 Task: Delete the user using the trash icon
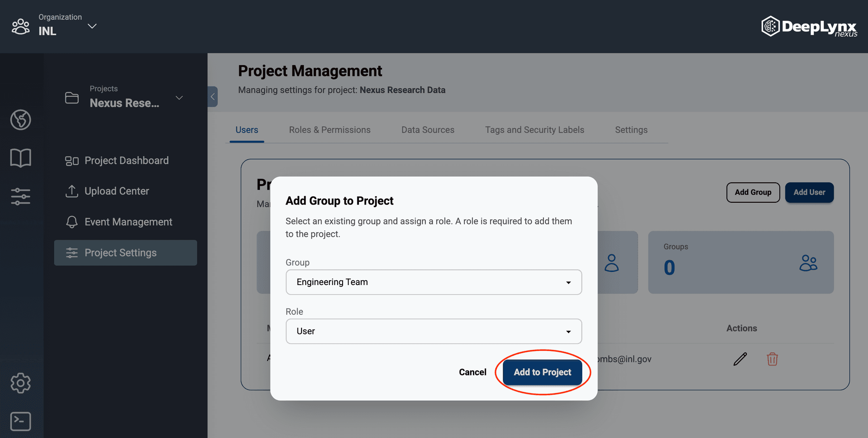773,359
